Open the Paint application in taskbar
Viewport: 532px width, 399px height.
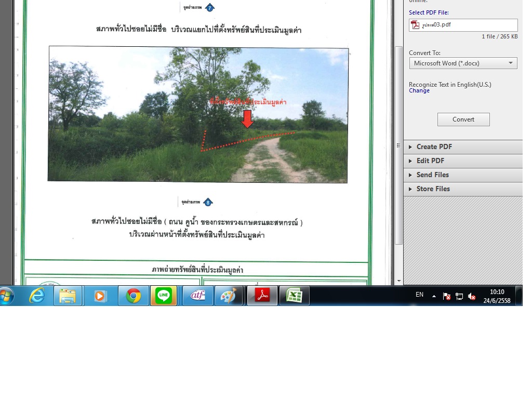pyautogui.click(x=229, y=296)
